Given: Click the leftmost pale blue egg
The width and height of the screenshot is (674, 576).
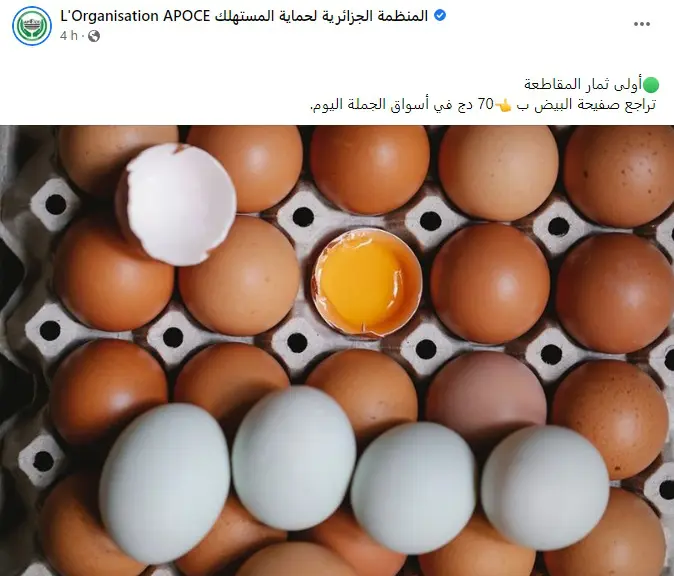Looking at the screenshot, I should tap(165, 484).
